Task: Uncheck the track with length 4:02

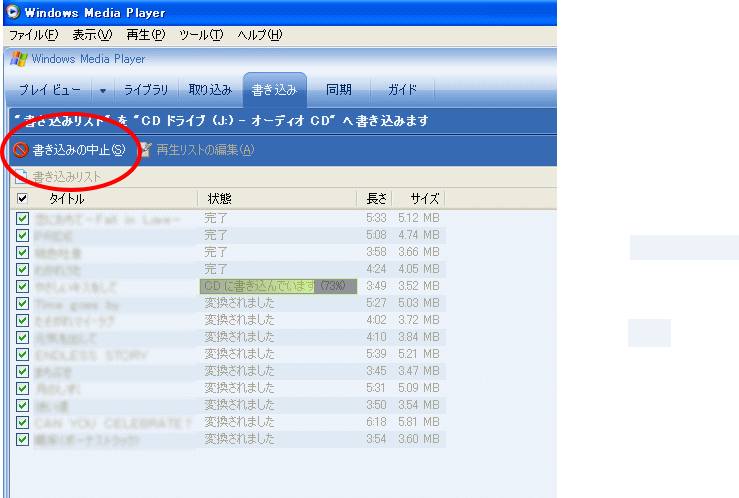Action: [x=22, y=320]
